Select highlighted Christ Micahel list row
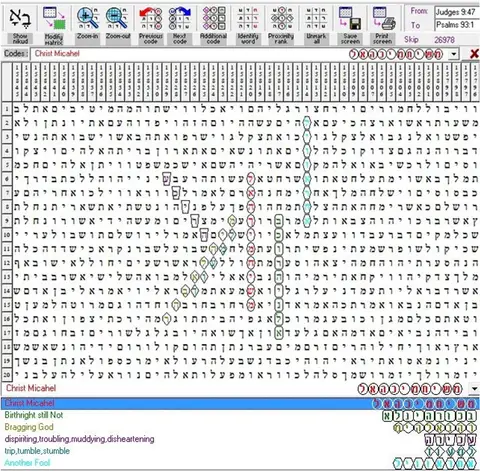This screenshot has width=480, height=471. tap(240, 404)
